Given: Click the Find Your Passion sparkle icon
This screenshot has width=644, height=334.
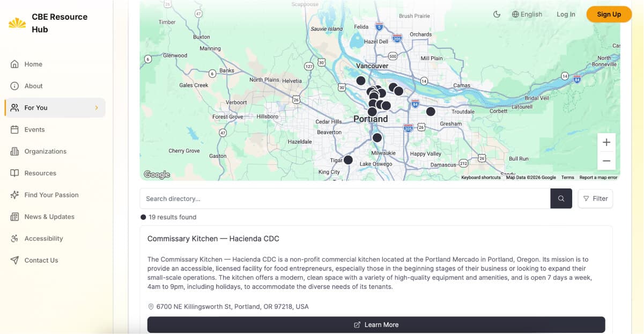Looking at the screenshot, I should click(14, 195).
